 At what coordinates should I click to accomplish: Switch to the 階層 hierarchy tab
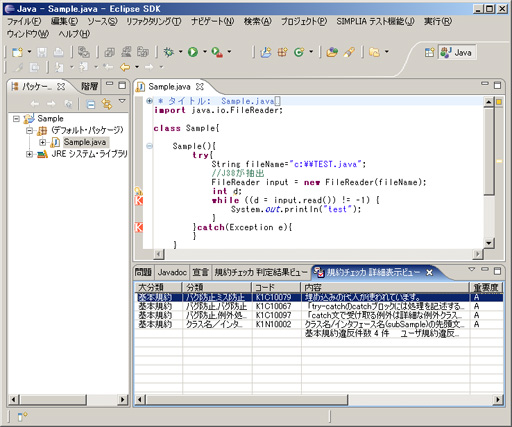pos(90,87)
